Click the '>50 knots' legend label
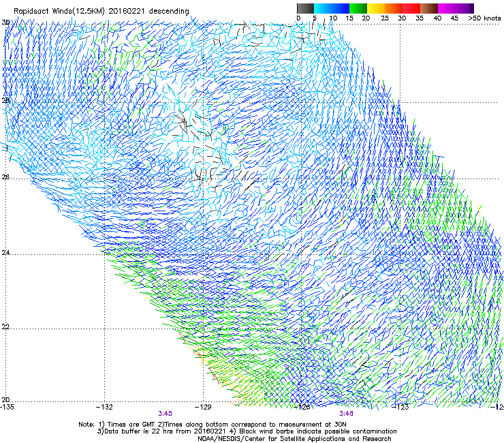504x443 pixels. (484, 18)
